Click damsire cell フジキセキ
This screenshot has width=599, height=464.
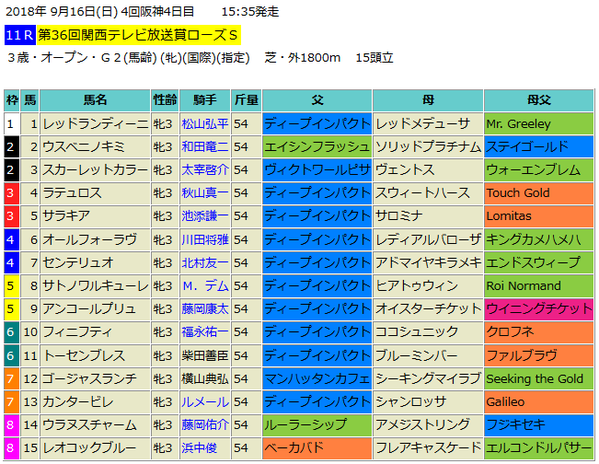539,425
